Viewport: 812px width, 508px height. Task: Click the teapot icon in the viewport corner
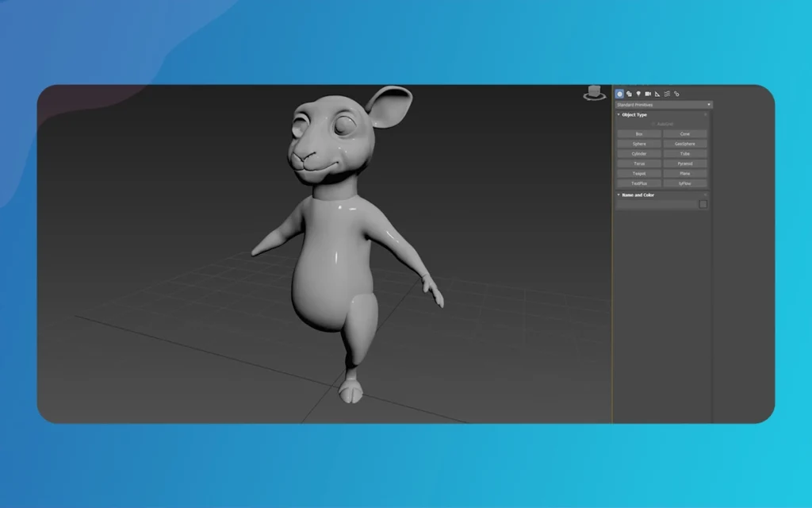click(593, 92)
